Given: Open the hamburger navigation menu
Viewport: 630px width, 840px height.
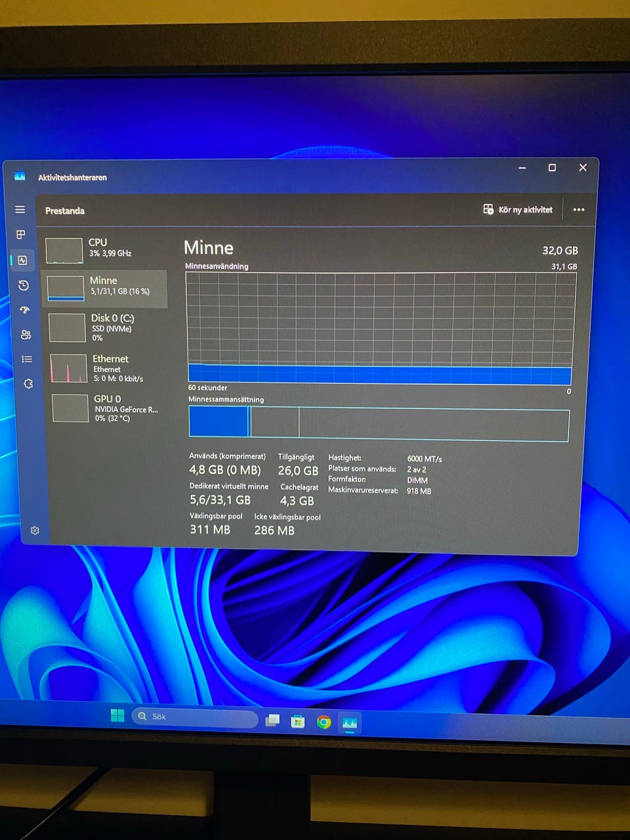Looking at the screenshot, I should pyautogui.click(x=20, y=209).
